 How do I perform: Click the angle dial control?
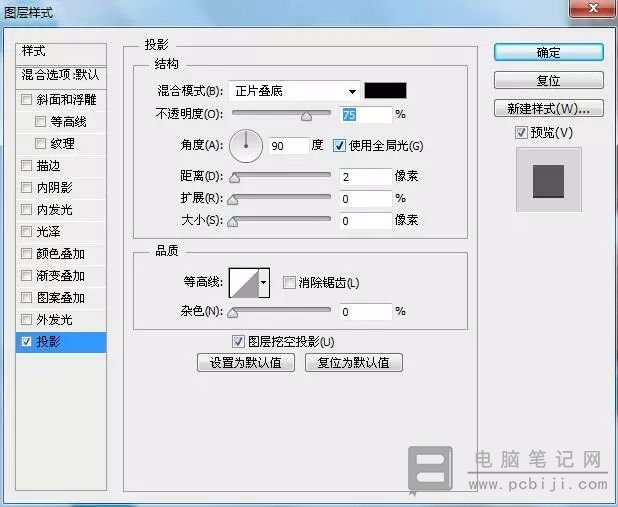(246, 146)
